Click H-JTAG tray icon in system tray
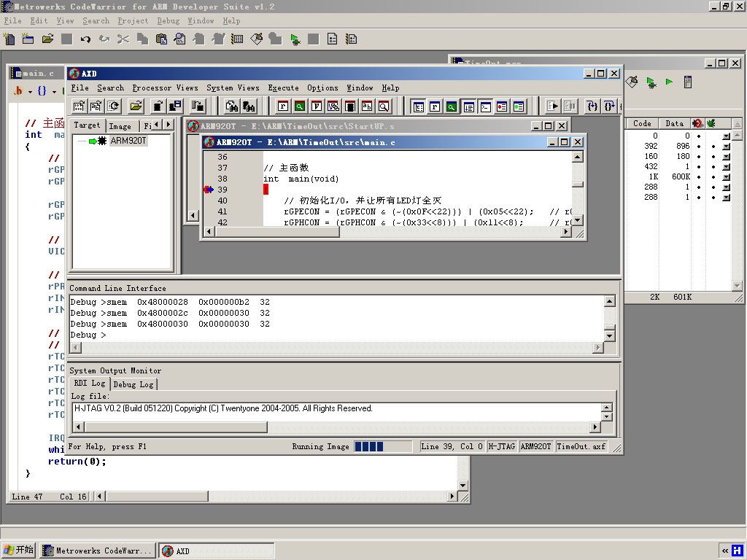This screenshot has height=560, width=747. (x=737, y=551)
